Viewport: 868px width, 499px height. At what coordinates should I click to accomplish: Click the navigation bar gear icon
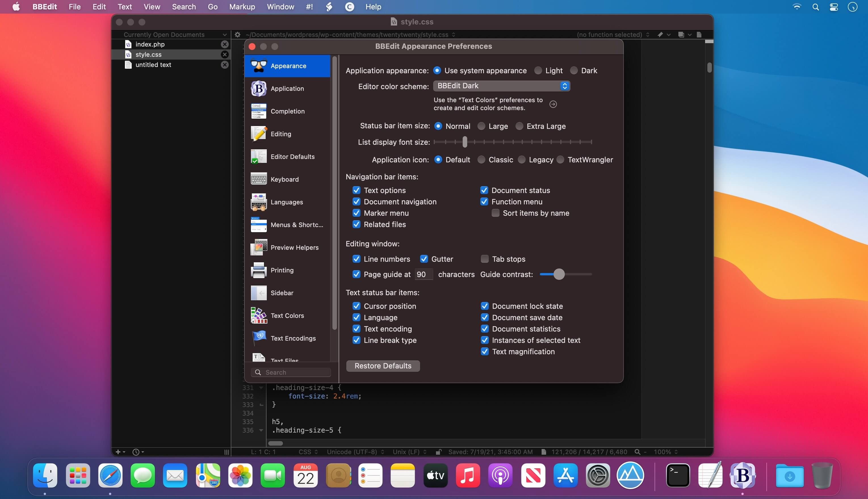238,35
